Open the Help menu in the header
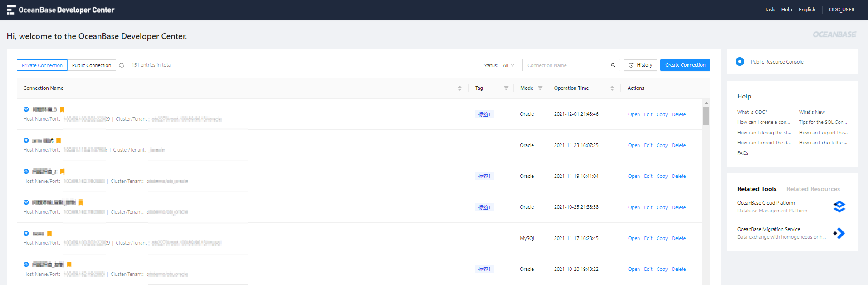 click(786, 10)
